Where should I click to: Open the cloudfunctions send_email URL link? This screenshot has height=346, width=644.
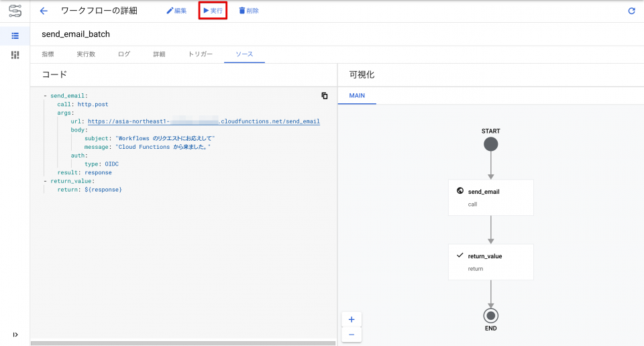(x=204, y=121)
